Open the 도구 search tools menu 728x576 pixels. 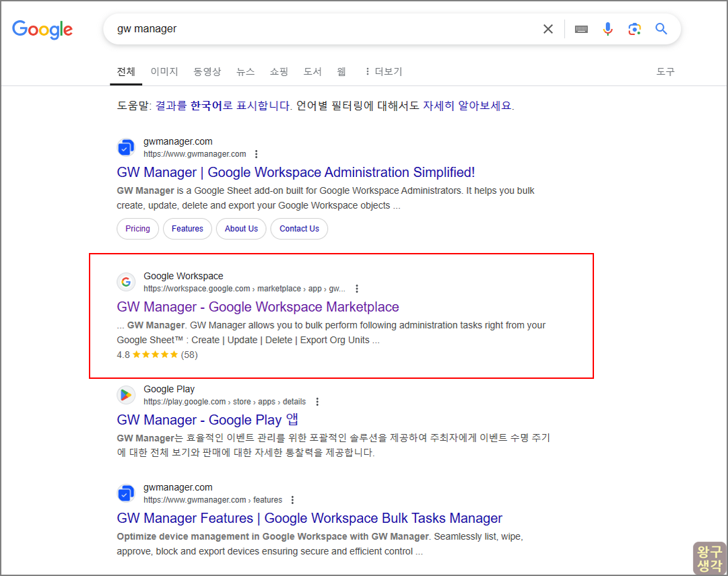(x=665, y=71)
